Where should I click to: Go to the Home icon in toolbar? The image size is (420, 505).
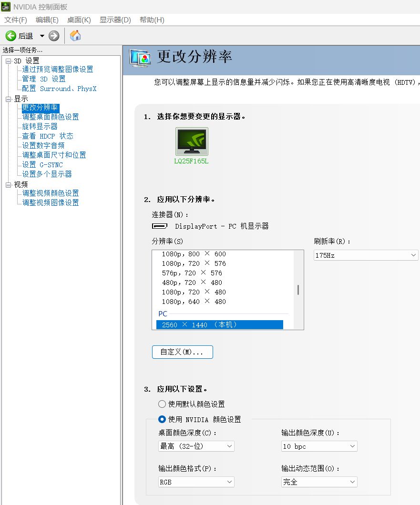75,36
